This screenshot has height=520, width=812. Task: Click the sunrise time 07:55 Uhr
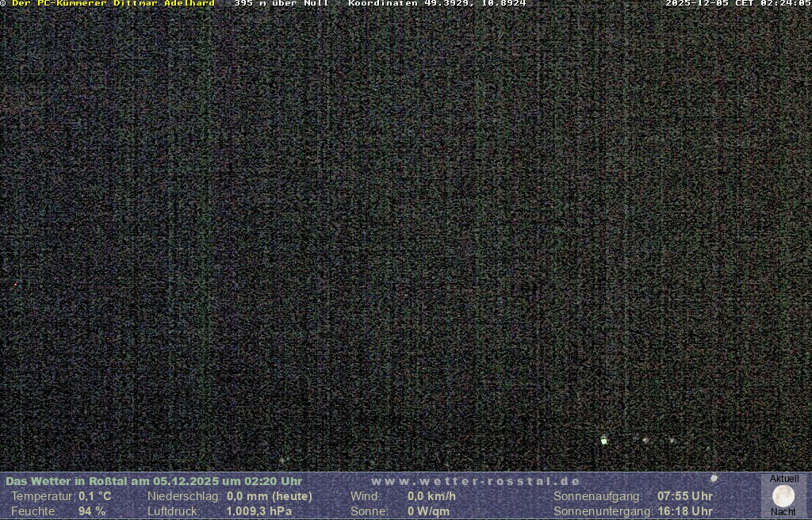pos(684,496)
